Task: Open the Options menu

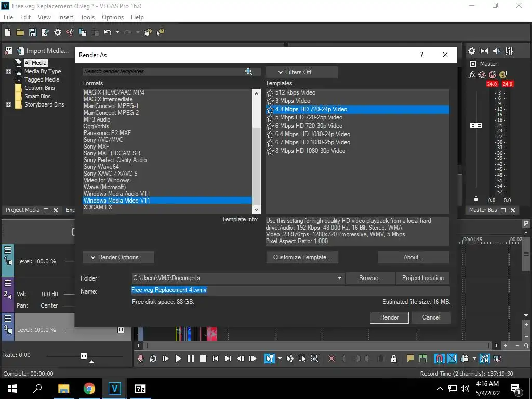Action: (x=113, y=17)
